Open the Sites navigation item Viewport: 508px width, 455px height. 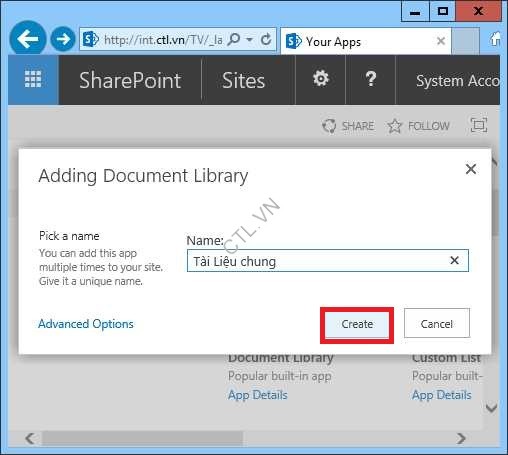(243, 81)
